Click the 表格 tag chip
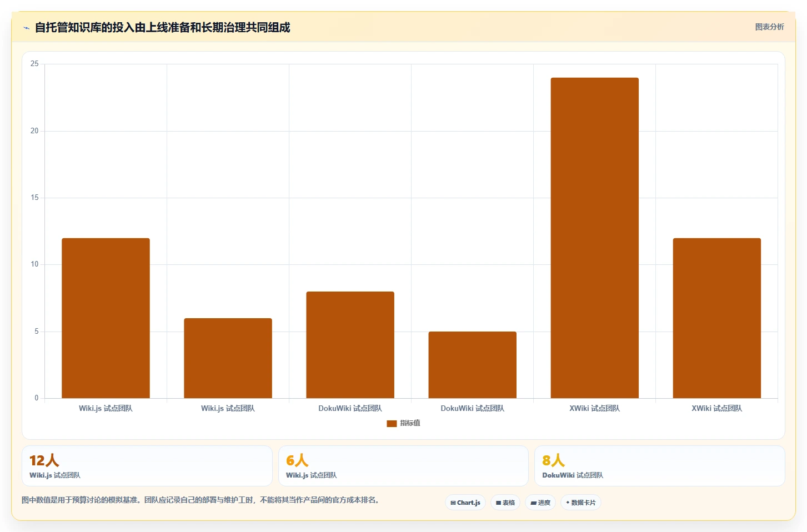Image resolution: width=807 pixels, height=532 pixels. [x=505, y=503]
